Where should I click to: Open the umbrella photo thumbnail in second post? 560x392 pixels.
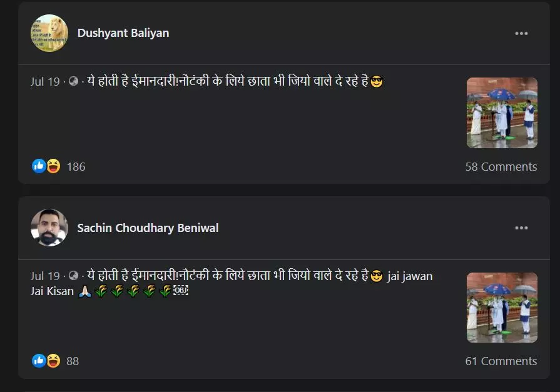point(502,308)
